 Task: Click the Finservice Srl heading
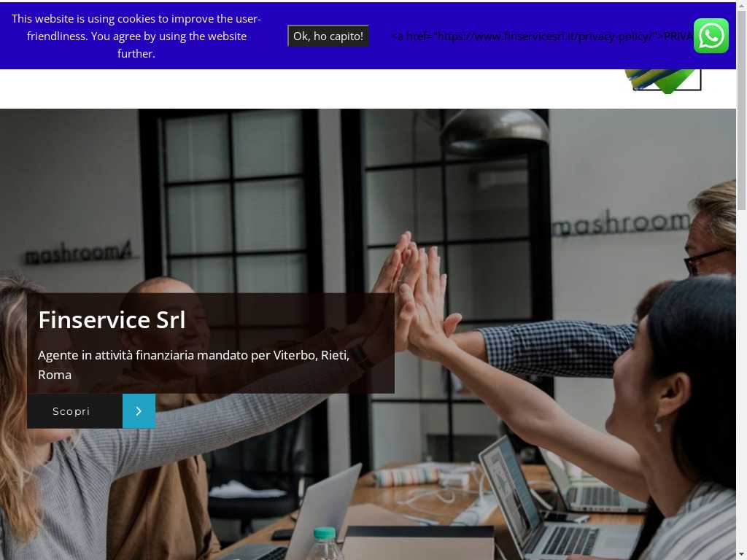[x=112, y=319]
